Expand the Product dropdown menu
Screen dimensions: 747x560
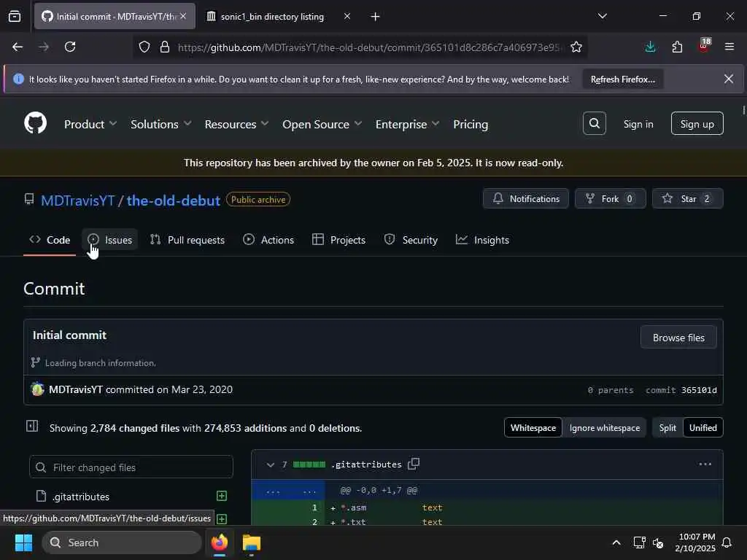pos(90,124)
